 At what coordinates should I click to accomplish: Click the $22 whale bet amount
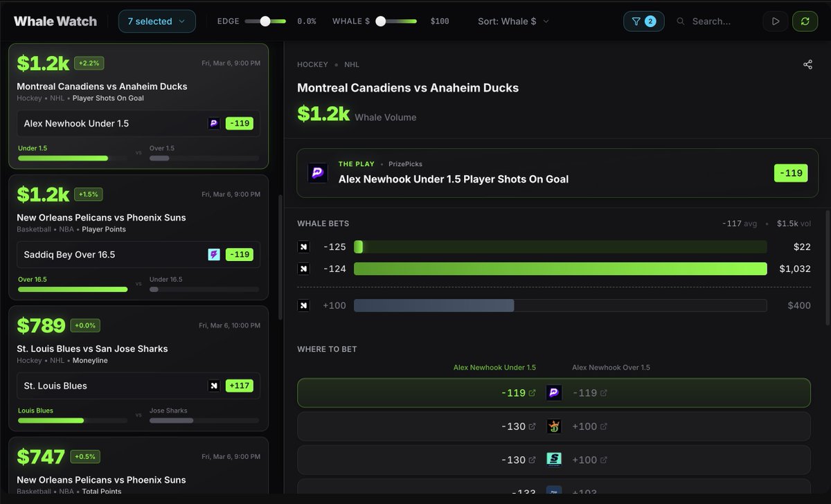click(803, 246)
